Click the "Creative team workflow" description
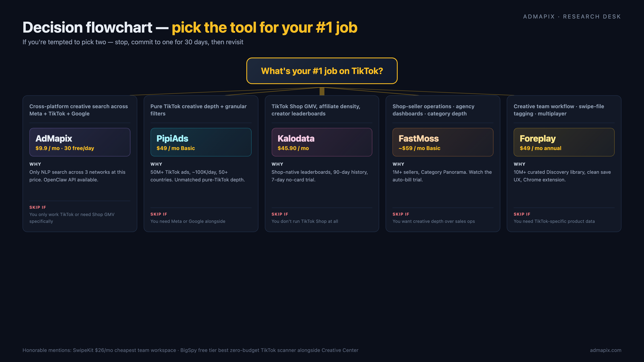 tap(558, 110)
